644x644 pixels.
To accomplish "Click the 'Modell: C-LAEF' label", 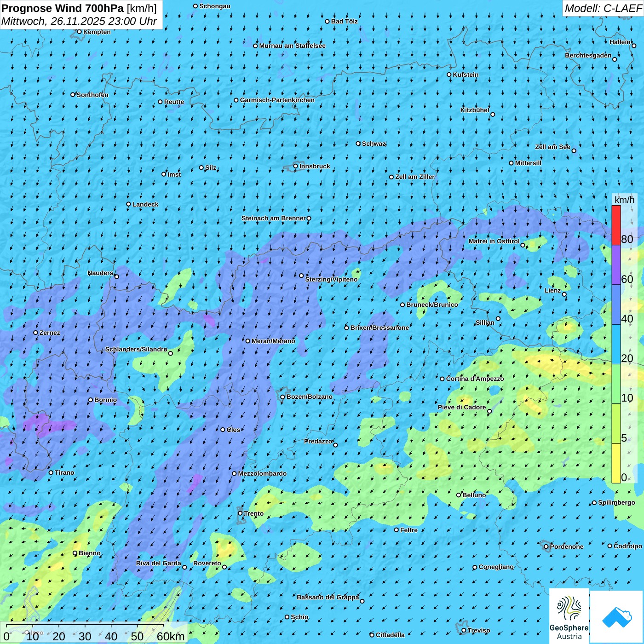I will click(x=603, y=8).
